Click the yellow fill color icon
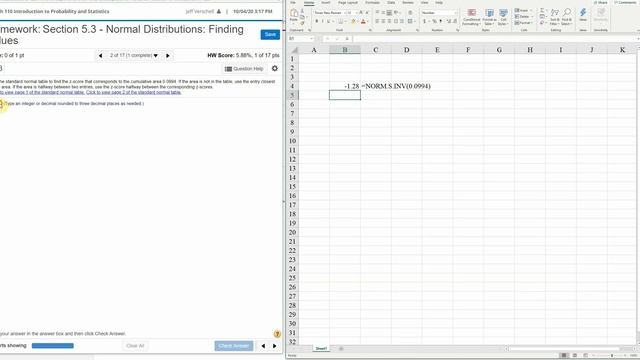 353,21
